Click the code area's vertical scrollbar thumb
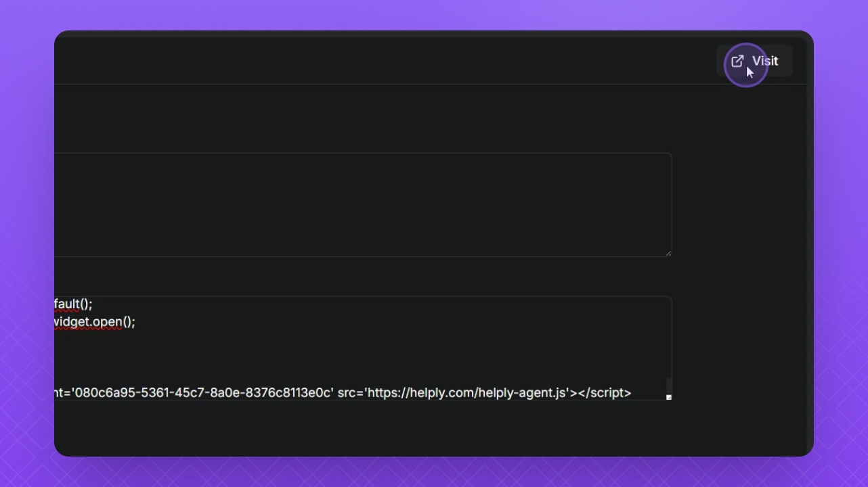The height and width of the screenshot is (487, 868). (x=669, y=386)
